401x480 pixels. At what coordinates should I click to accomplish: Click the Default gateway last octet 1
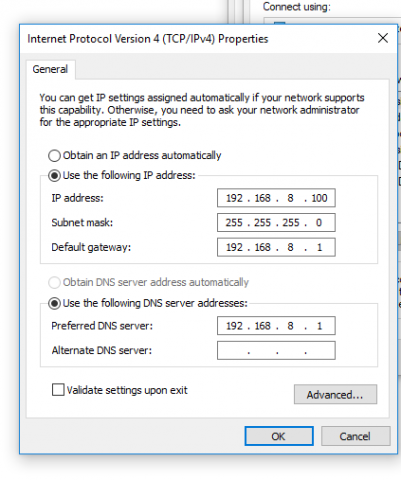click(x=319, y=247)
